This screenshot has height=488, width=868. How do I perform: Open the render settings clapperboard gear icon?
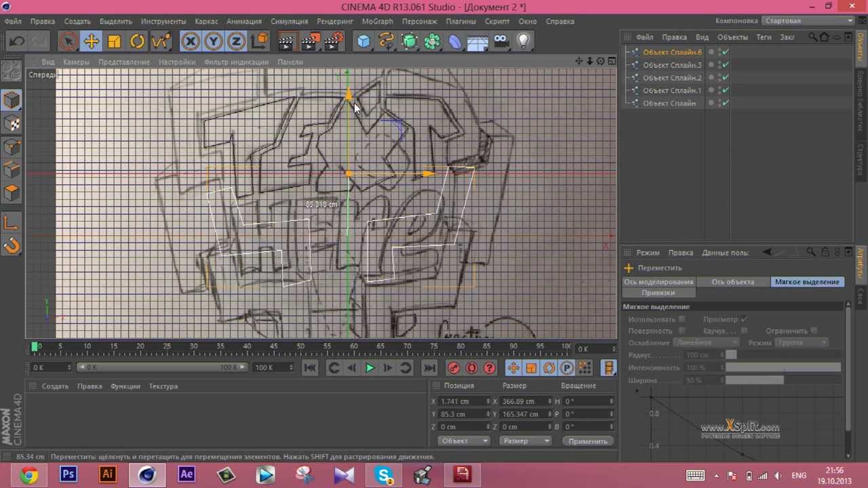point(334,41)
